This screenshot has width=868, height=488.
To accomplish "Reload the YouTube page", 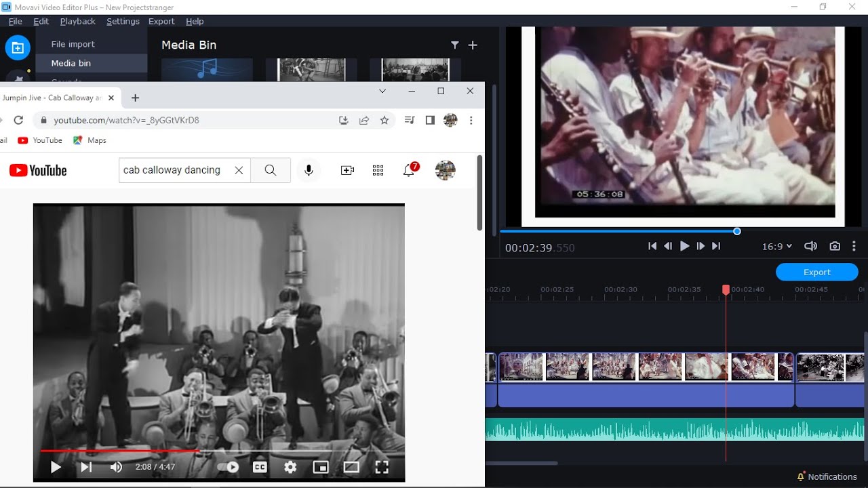I will (18, 120).
